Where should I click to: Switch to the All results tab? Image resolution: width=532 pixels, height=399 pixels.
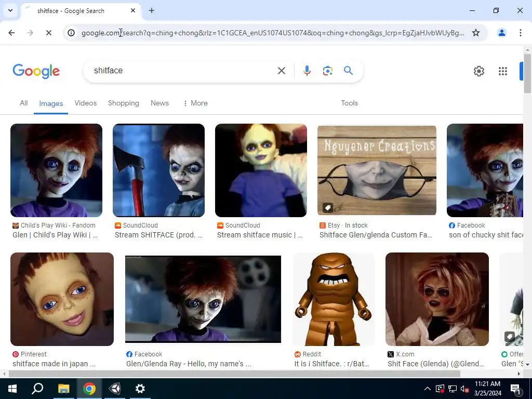pos(23,103)
